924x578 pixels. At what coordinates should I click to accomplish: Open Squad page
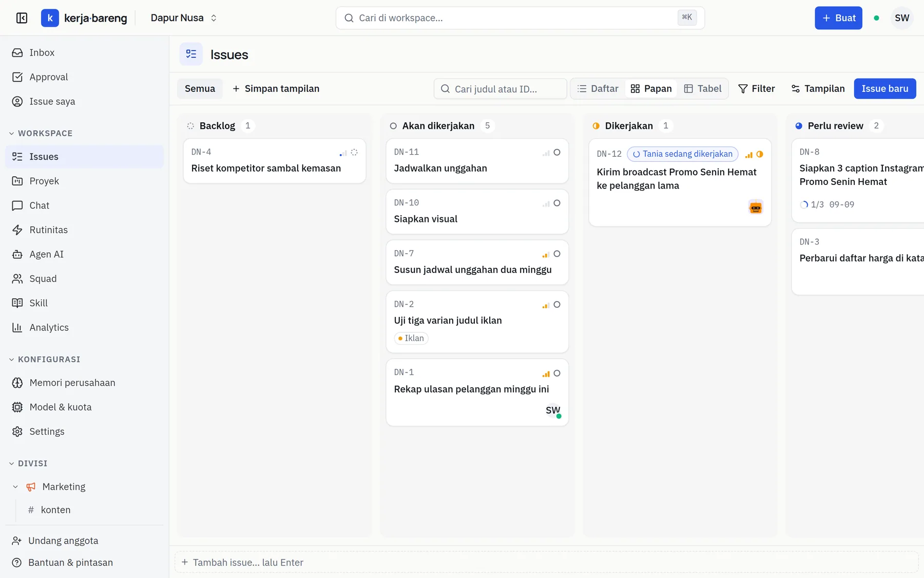point(84,278)
